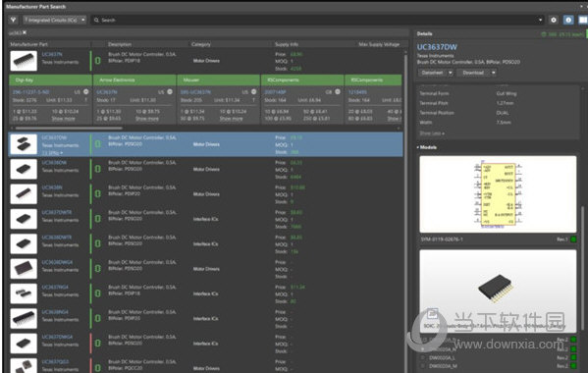The image size is (588, 373).
Task: Click green lifecycle icon in UC3638DWTR row
Action: [x=98, y=243]
